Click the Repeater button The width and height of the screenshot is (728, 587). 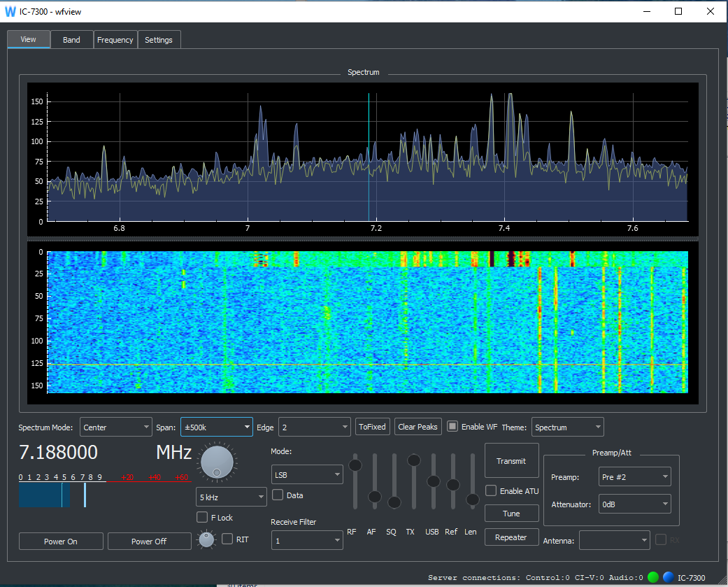512,537
